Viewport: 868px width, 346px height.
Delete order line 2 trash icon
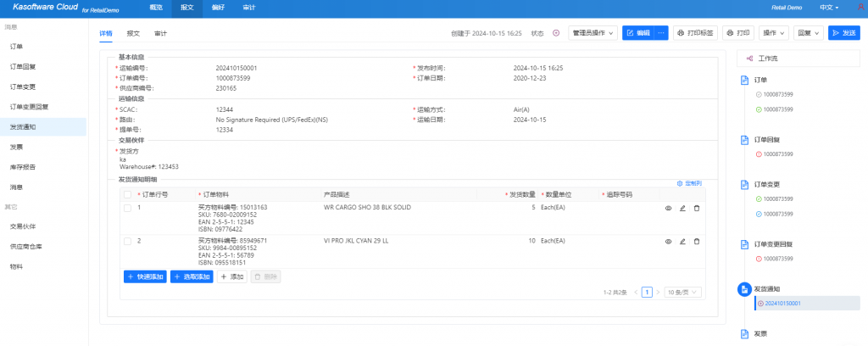[x=697, y=242]
